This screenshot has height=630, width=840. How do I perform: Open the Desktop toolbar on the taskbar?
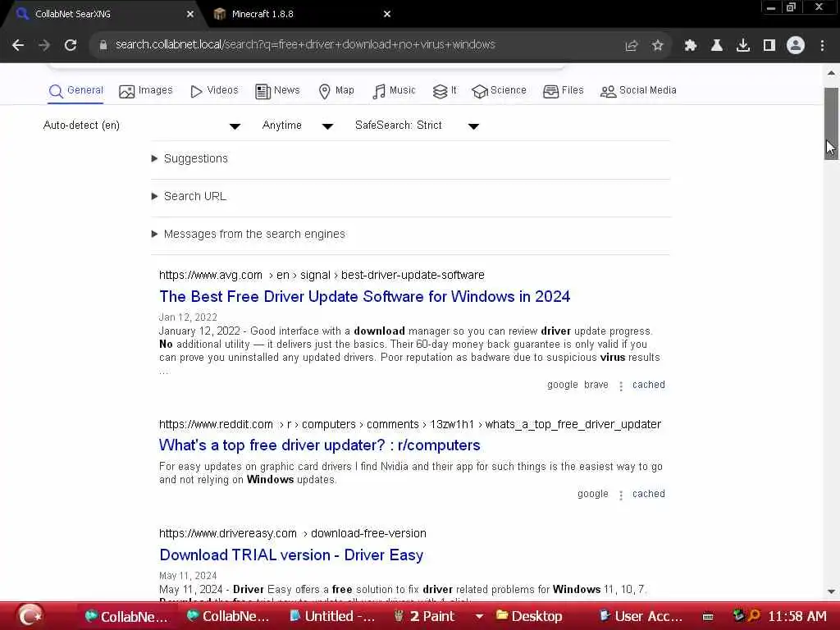[529, 617]
